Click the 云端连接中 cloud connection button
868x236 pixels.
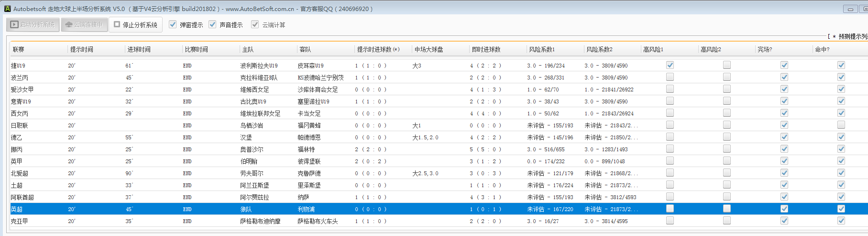84,25
